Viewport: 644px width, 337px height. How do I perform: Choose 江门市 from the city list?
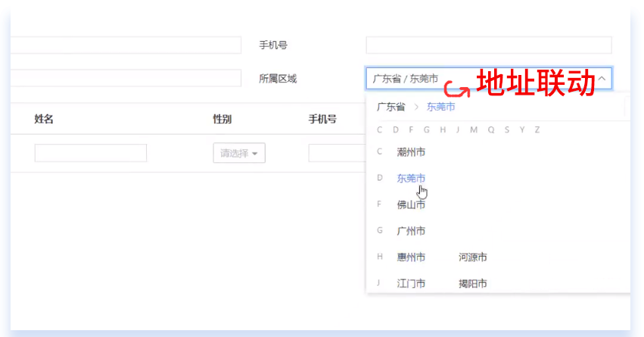[411, 283]
